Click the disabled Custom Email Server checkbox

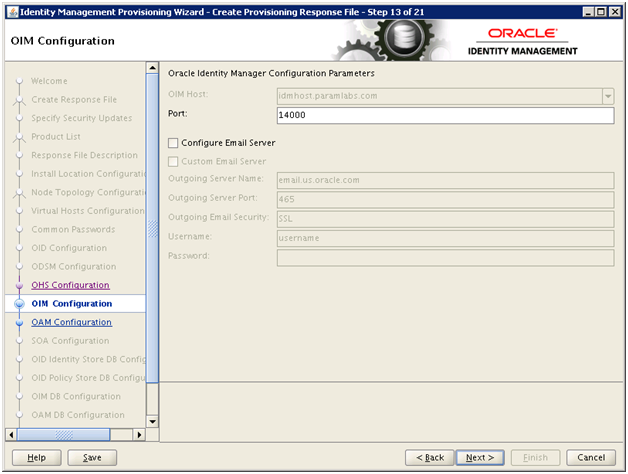coord(173,161)
